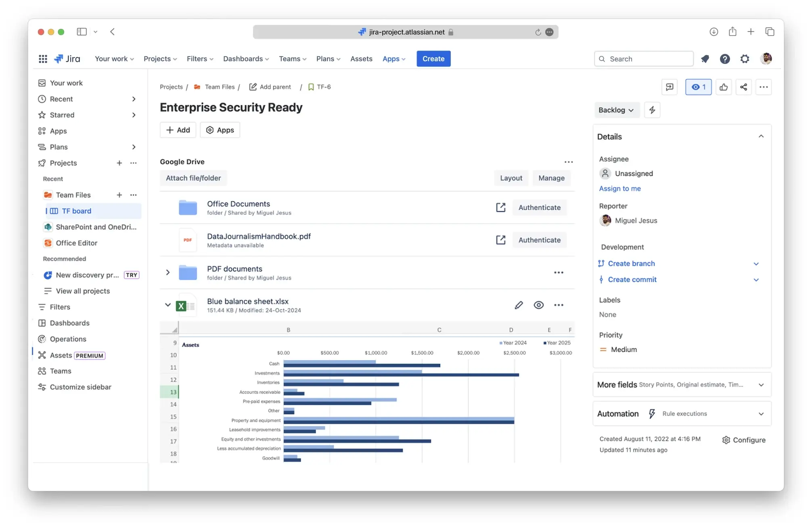Viewport: 812px width, 528px height.
Task: Open Team Files ellipsis menu
Action: point(134,195)
